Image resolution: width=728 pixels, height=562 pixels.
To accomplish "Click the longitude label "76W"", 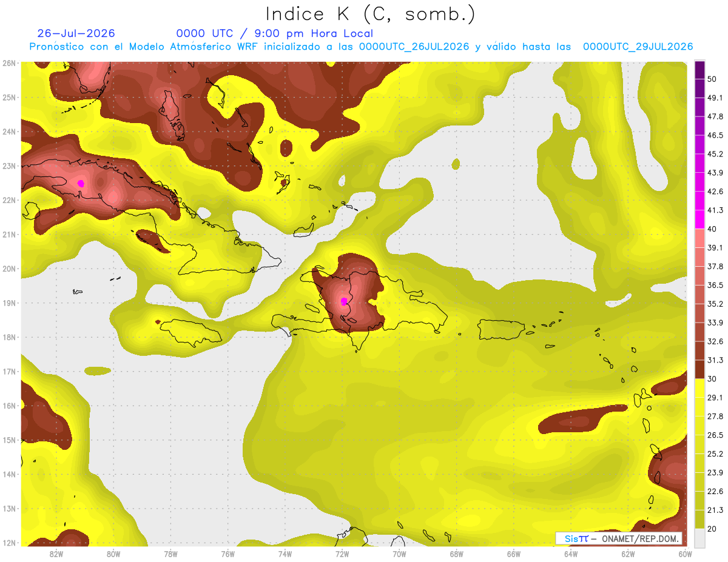I will pos(227,554).
